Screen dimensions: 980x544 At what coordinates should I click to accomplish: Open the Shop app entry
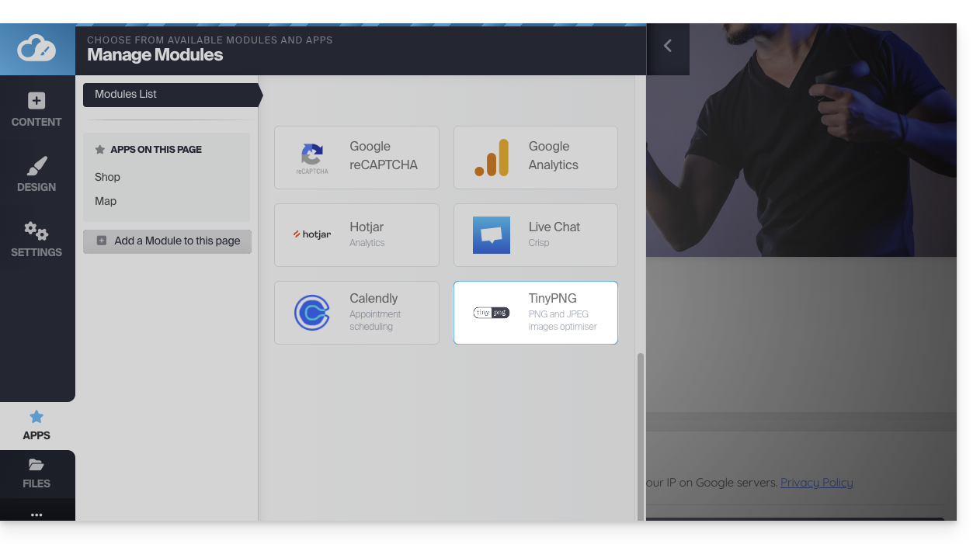point(108,177)
